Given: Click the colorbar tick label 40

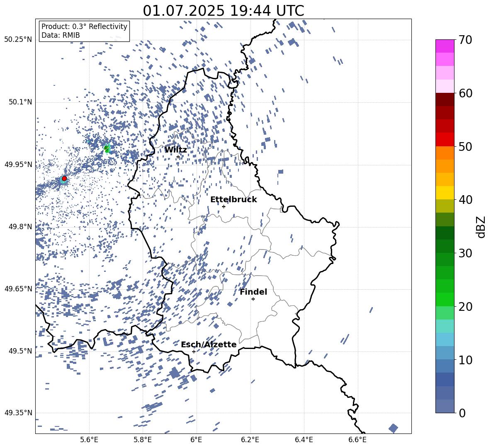Looking at the screenshot, I should (x=465, y=200).
